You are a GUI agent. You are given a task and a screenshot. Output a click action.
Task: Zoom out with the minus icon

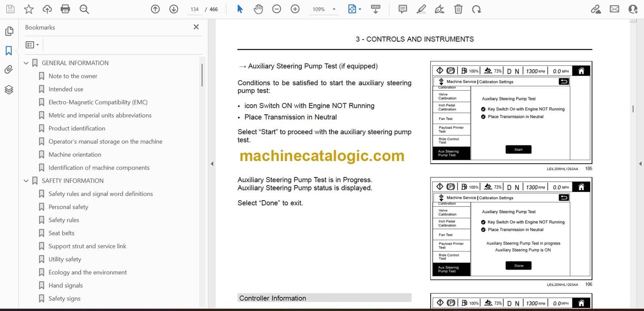276,9
